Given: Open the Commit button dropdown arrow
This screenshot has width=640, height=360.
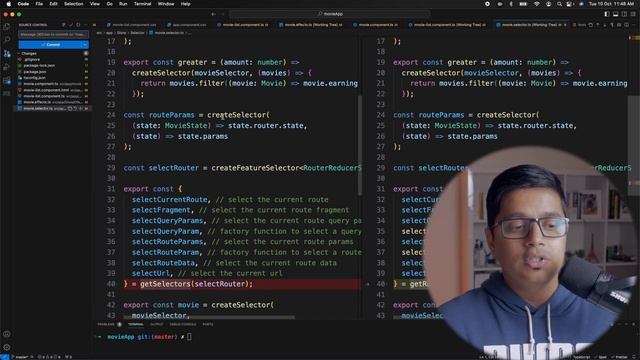Looking at the screenshot, I should click(x=85, y=44).
